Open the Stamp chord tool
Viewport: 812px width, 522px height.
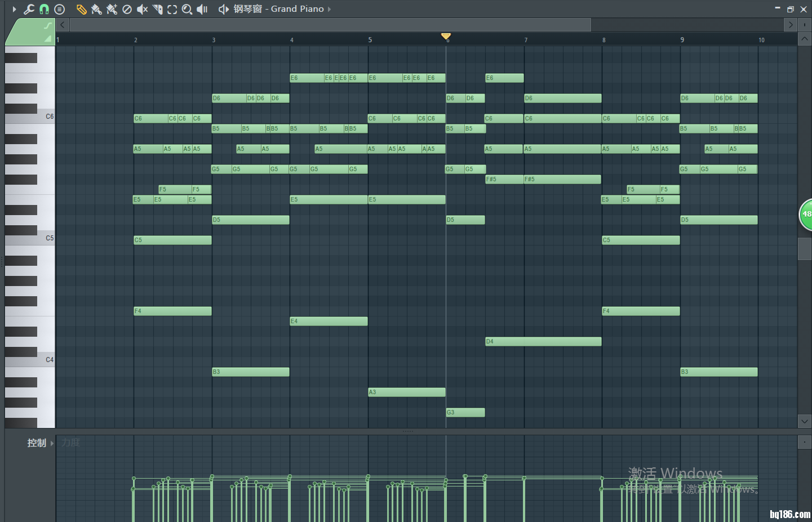[x=59, y=9]
